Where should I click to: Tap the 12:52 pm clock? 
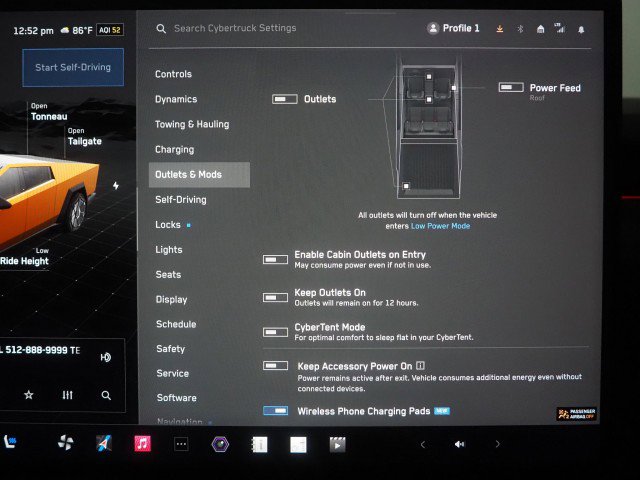pyautogui.click(x=33, y=31)
